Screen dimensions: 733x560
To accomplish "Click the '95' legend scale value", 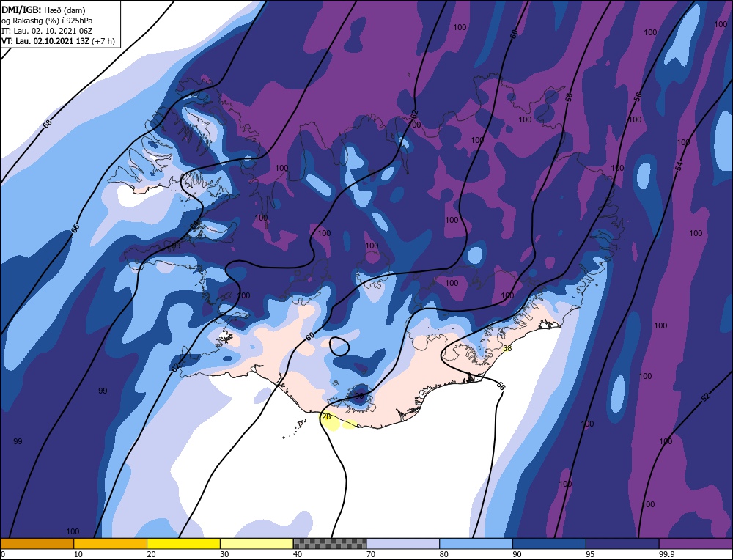I will tap(590, 554).
